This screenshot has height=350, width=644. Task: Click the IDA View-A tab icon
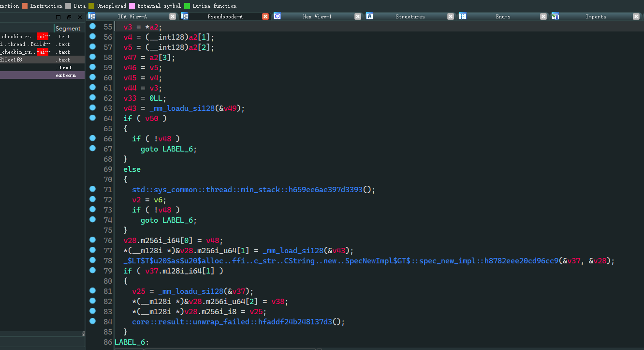coord(92,16)
